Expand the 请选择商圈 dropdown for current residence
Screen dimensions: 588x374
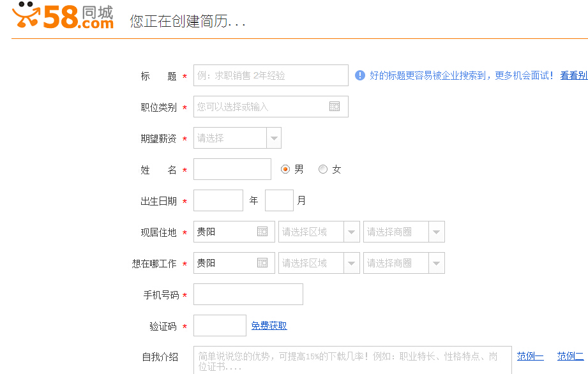[436, 232]
